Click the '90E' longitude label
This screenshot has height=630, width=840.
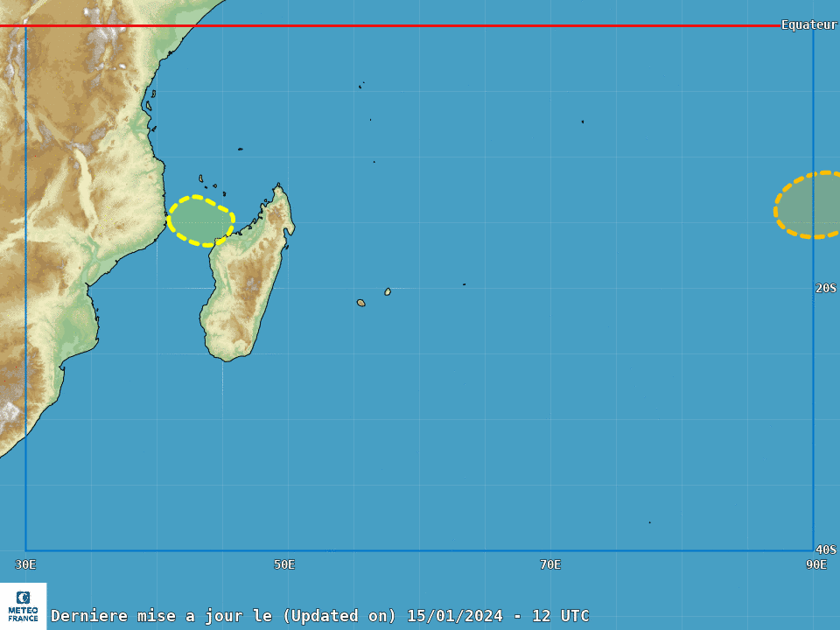[x=815, y=564]
